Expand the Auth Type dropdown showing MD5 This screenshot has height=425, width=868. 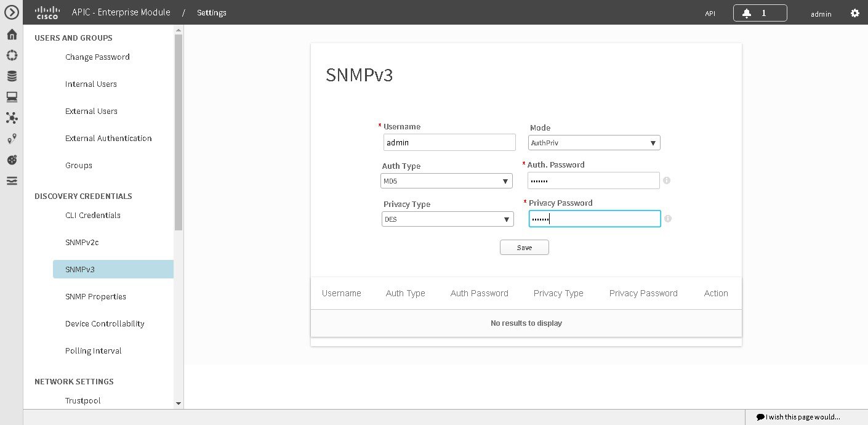446,180
